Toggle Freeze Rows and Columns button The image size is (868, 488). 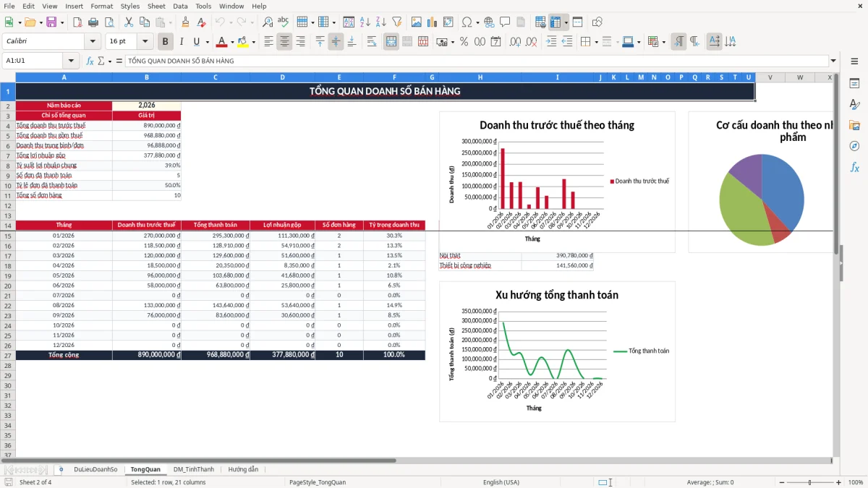[x=556, y=22]
